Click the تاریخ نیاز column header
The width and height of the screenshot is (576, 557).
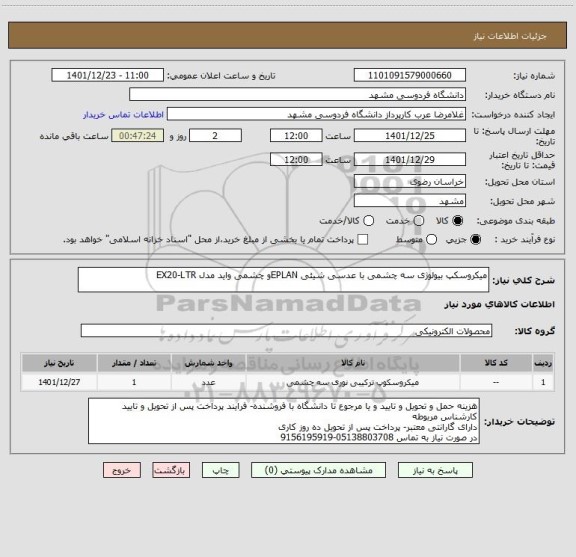[59, 363]
